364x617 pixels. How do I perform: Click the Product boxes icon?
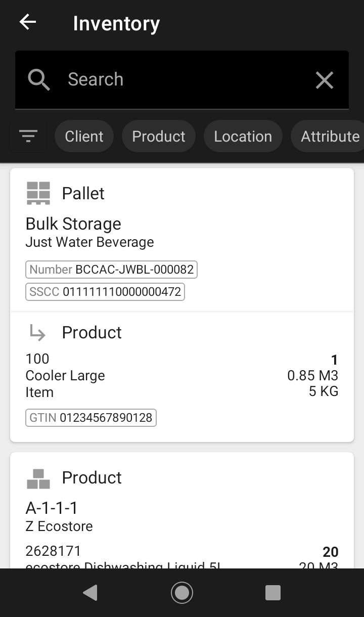tap(38, 478)
